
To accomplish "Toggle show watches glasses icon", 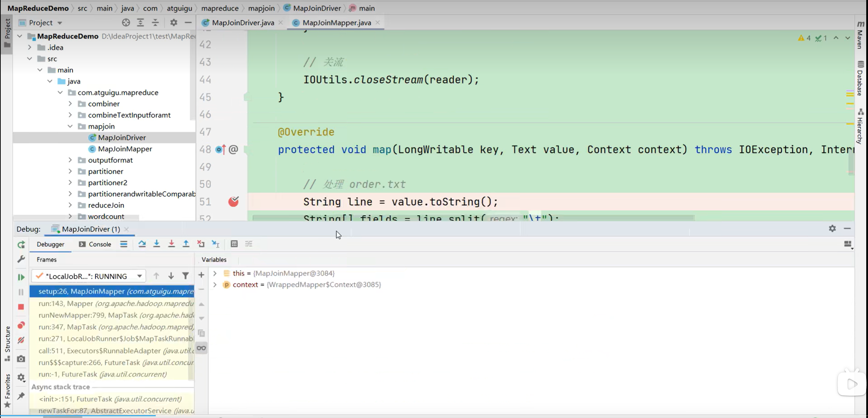I will tap(201, 348).
